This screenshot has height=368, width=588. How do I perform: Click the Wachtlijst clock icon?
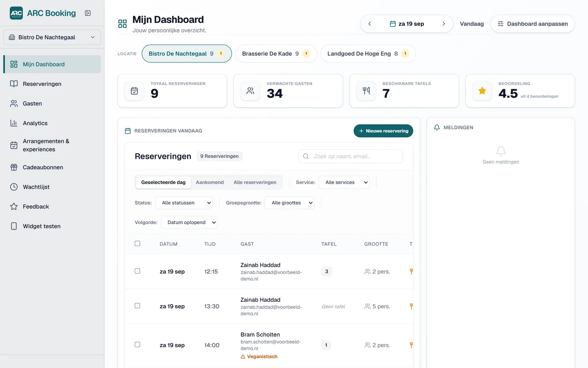pyautogui.click(x=14, y=187)
